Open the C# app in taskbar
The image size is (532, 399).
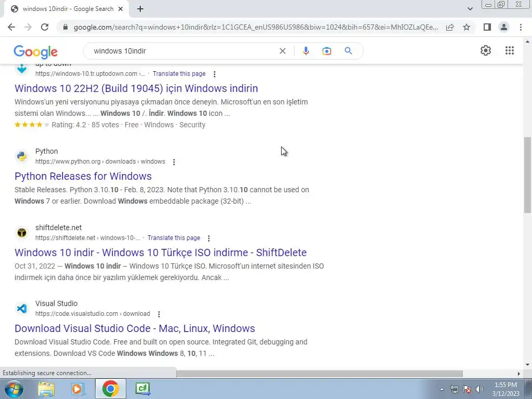coord(142,389)
